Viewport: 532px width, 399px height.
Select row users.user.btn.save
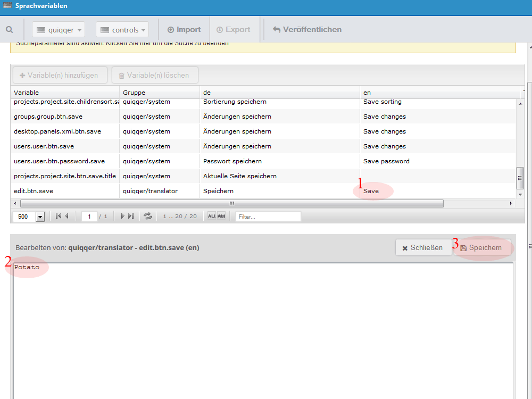263,146
